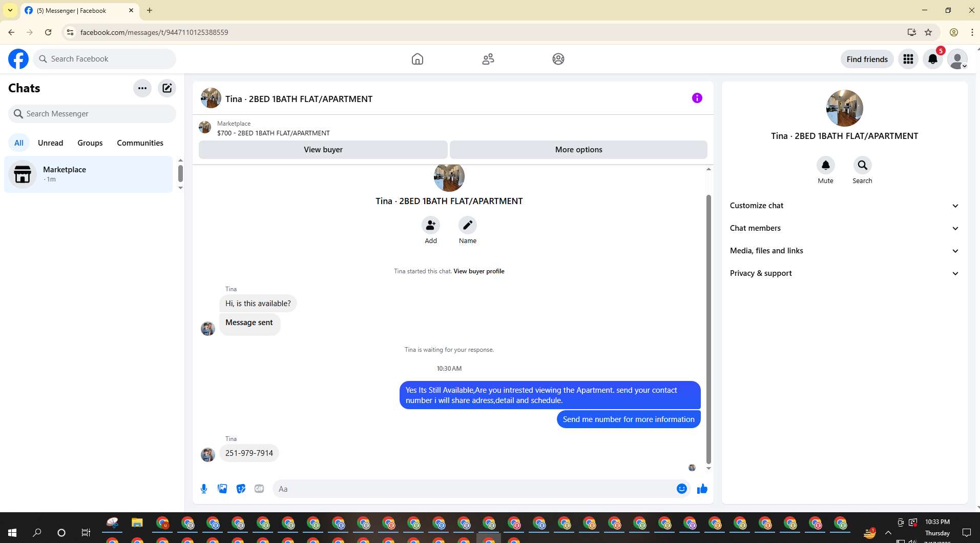Expand Customize chat section

tap(844, 206)
